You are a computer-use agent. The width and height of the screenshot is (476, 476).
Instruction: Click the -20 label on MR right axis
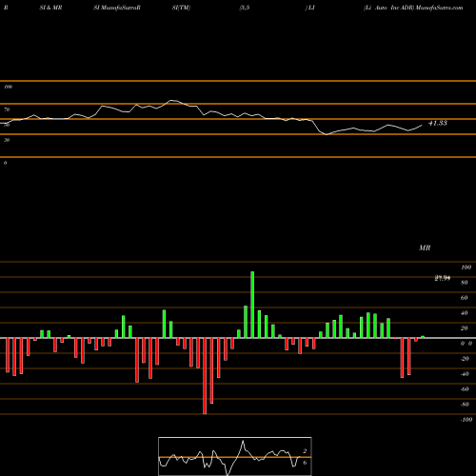[x=465, y=359]
